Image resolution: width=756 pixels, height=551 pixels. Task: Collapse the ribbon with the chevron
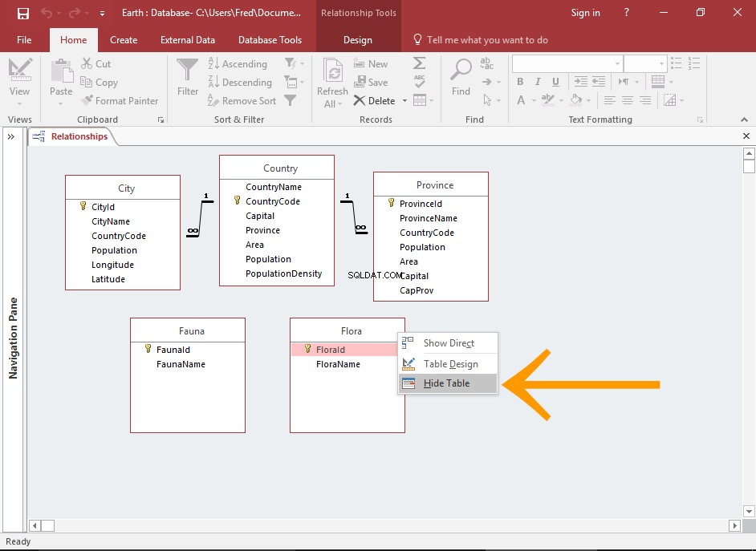[x=745, y=120]
